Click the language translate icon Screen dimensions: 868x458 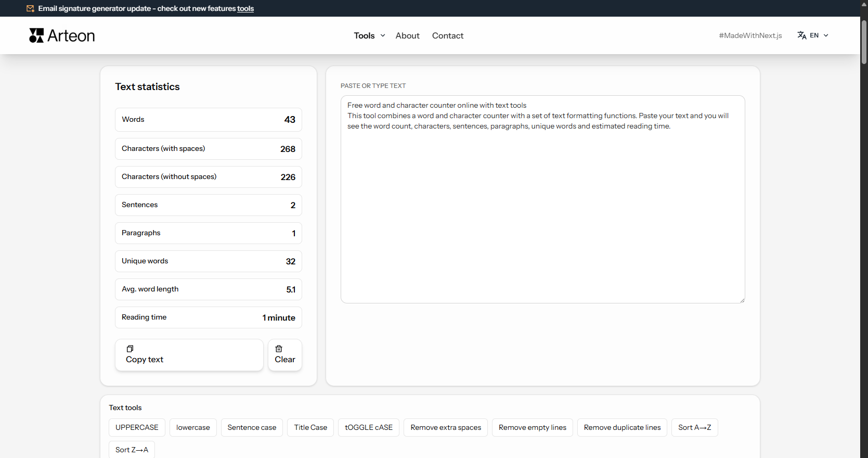(802, 35)
